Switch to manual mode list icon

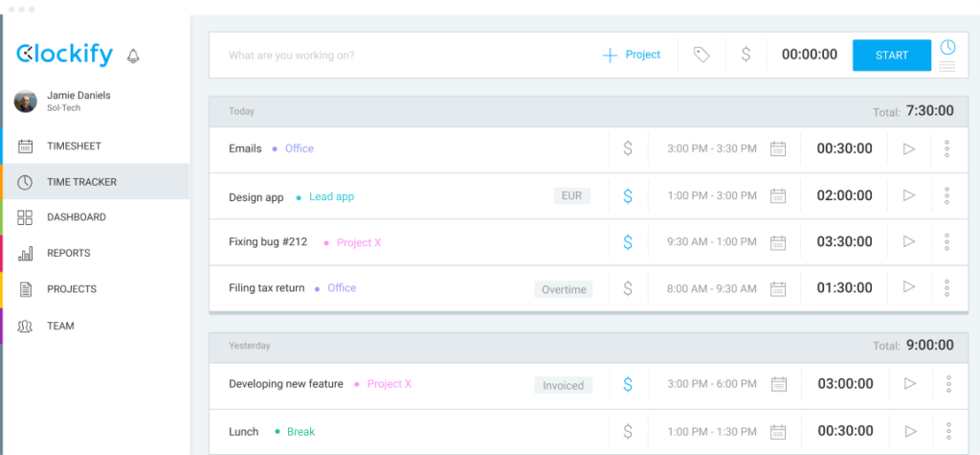click(947, 66)
